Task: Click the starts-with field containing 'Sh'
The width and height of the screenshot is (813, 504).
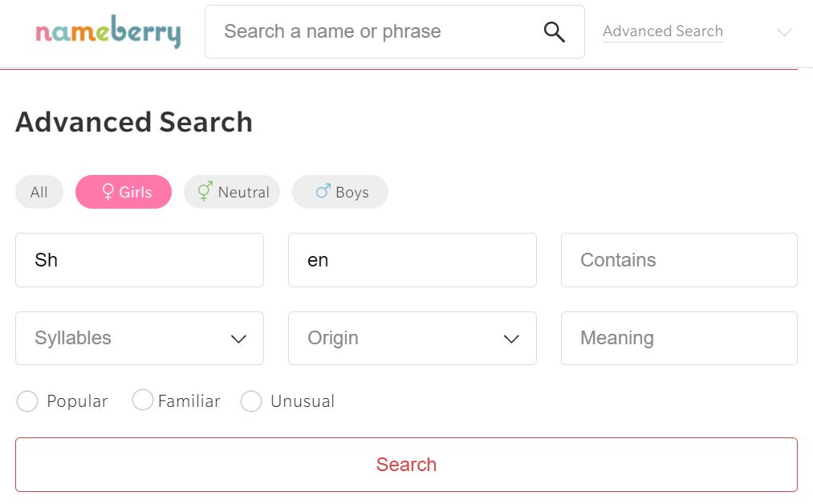Action: coord(140,260)
